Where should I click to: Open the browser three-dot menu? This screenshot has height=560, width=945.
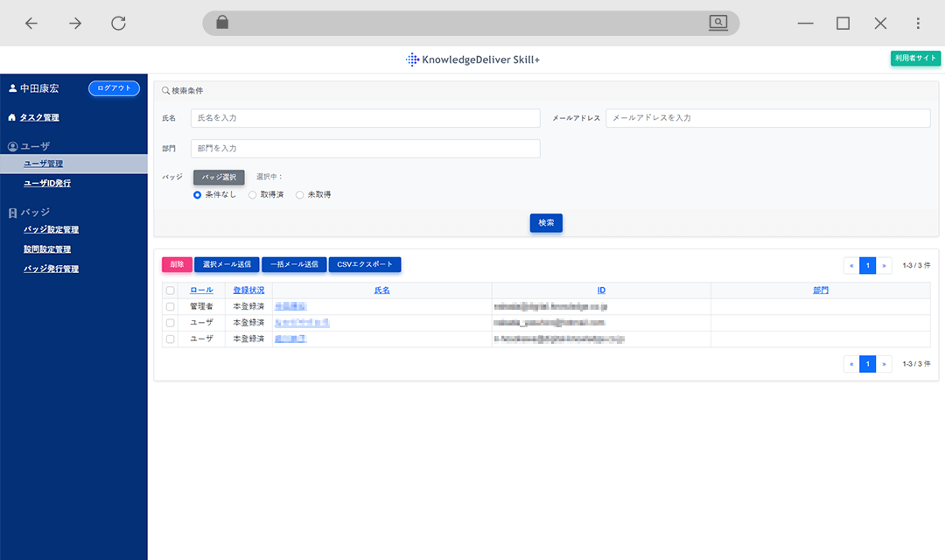click(x=916, y=23)
